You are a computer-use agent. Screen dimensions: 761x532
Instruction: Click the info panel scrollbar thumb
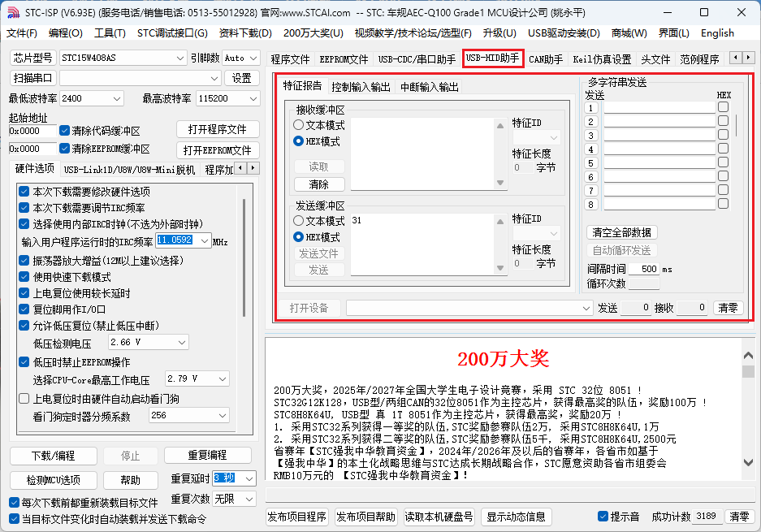748,371
